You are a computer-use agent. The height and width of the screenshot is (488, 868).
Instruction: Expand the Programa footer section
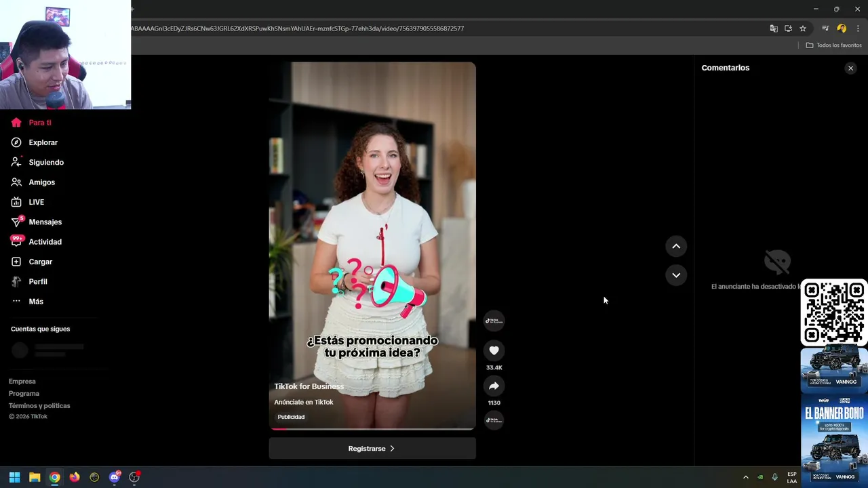tap(24, 394)
